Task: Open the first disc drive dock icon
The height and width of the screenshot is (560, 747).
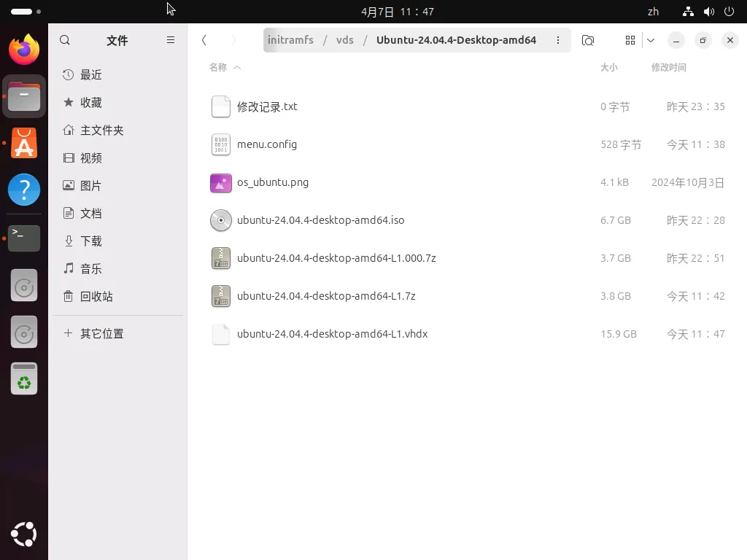Action: [x=24, y=285]
